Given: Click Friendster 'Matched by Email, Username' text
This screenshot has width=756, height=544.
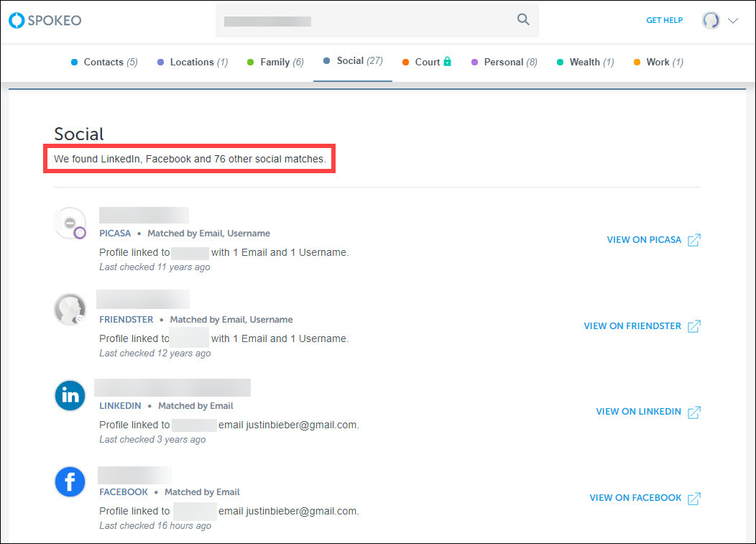Looking at the screenshot, I should [x=231, y=320].
